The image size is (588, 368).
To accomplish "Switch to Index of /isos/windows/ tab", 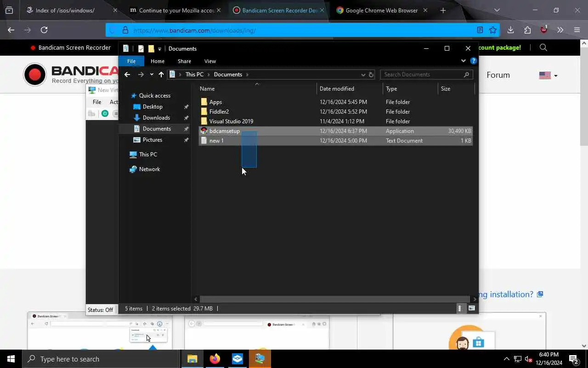I will click(x=65, y=10).
